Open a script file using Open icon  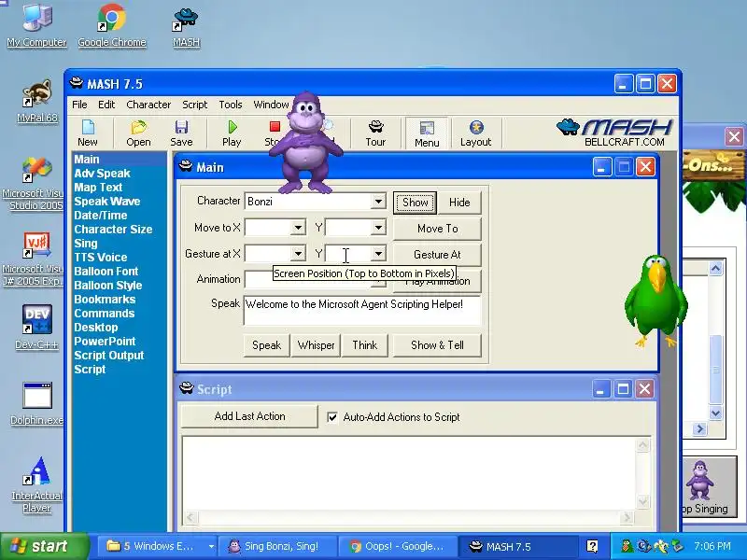pyautogui.click(x=138, y=133)
